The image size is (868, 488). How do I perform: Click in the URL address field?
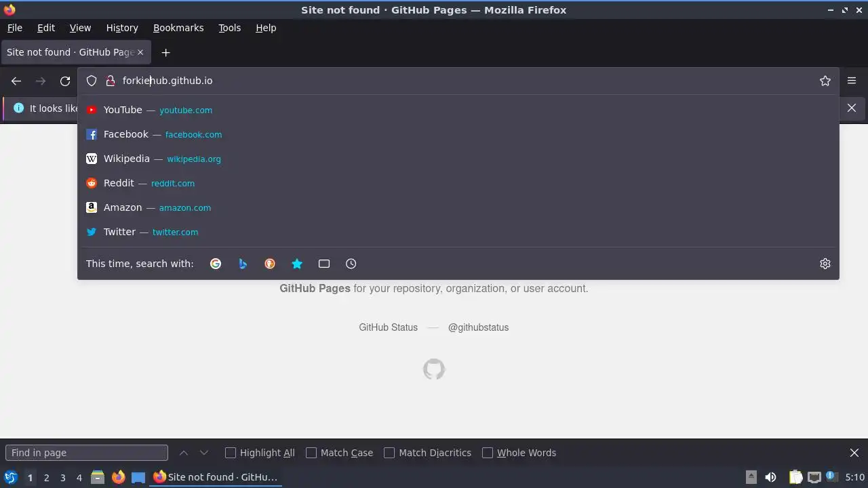coord(467,81)
